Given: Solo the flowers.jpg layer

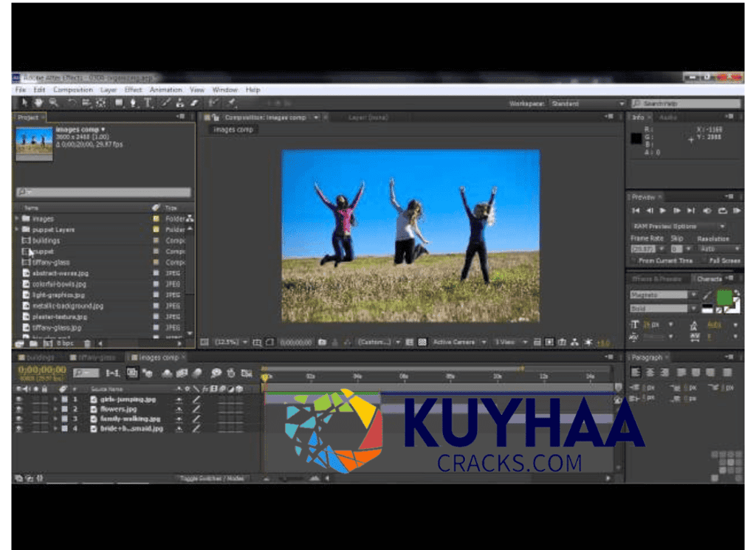Looking at the screenshot, I should 35,409.
